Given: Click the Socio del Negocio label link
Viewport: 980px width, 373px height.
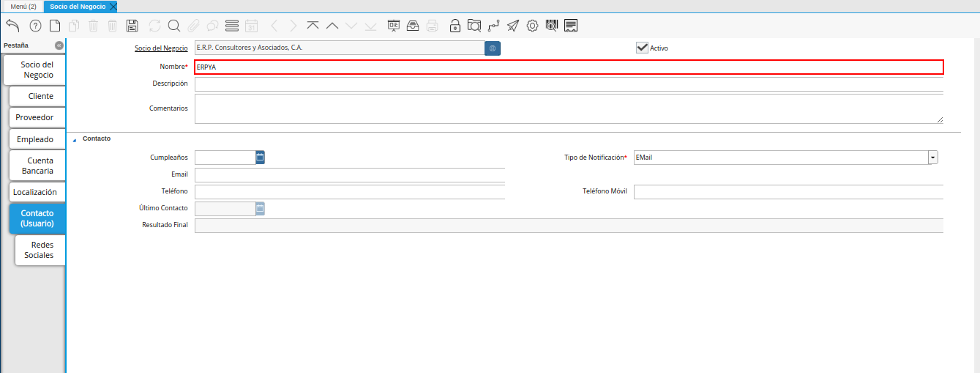Looking at the screenshot, I should click(x=161, y=48).
